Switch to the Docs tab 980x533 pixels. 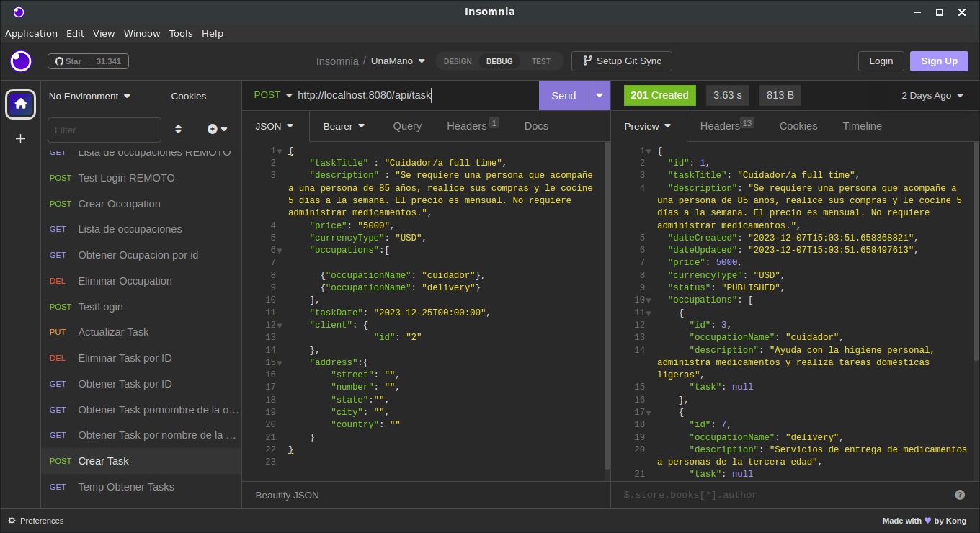pyautogui.click(x=536, y=126)
